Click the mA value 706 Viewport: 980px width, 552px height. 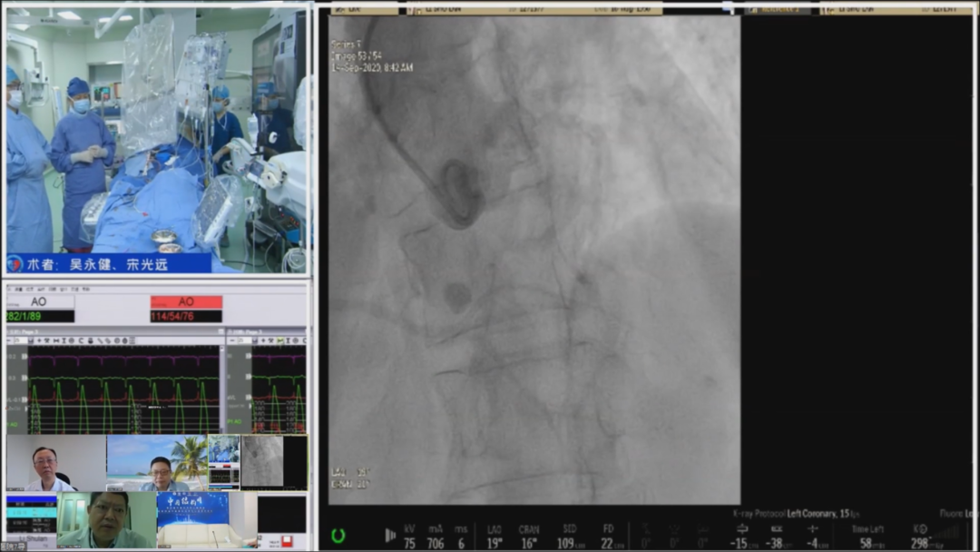pyautogui.click(x=436, y=543)
